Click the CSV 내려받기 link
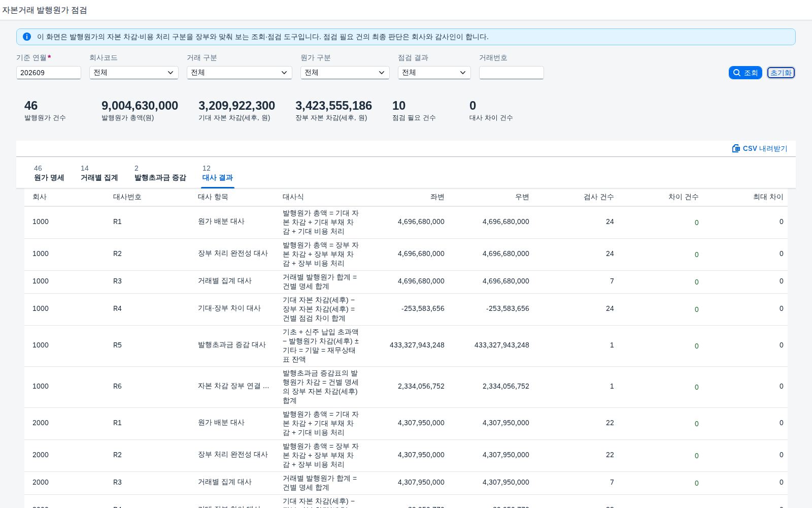Screen dimensions: 812x508 760,148
